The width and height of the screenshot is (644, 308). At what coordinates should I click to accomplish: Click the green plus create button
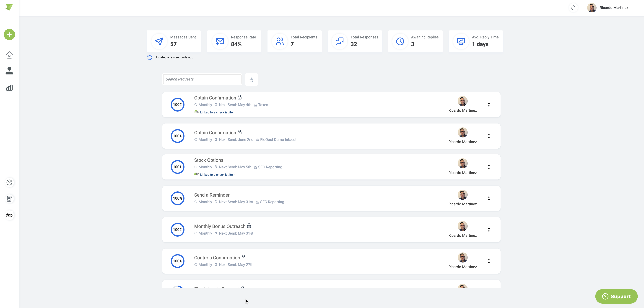pos(9,35)
